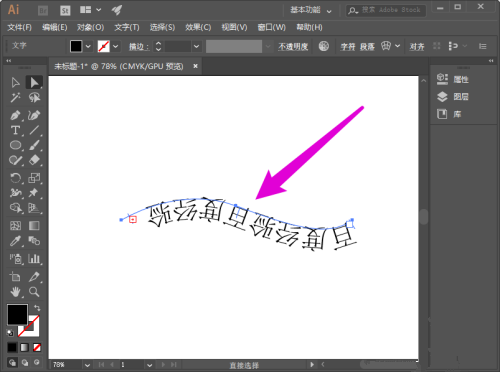This screenshot has width=500, height=372.
Task: Open the 效果(C) menu
Action: [x=198, y=27]
